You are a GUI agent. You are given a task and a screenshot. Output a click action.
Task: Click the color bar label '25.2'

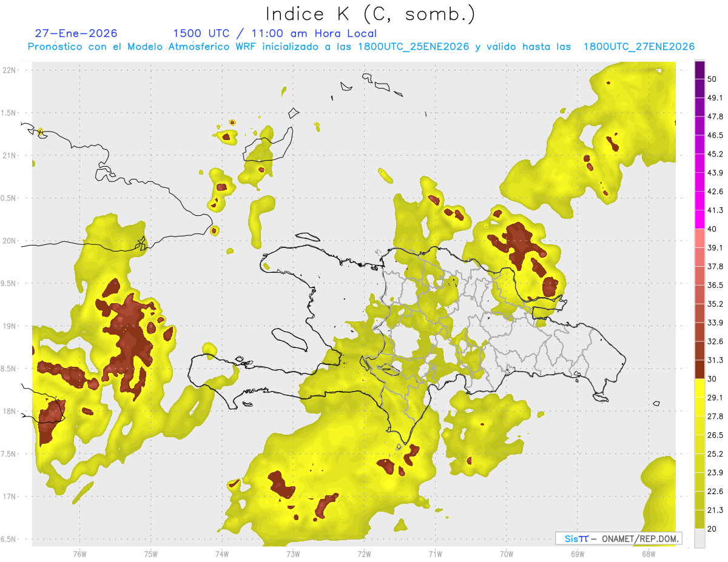(715, 454)
